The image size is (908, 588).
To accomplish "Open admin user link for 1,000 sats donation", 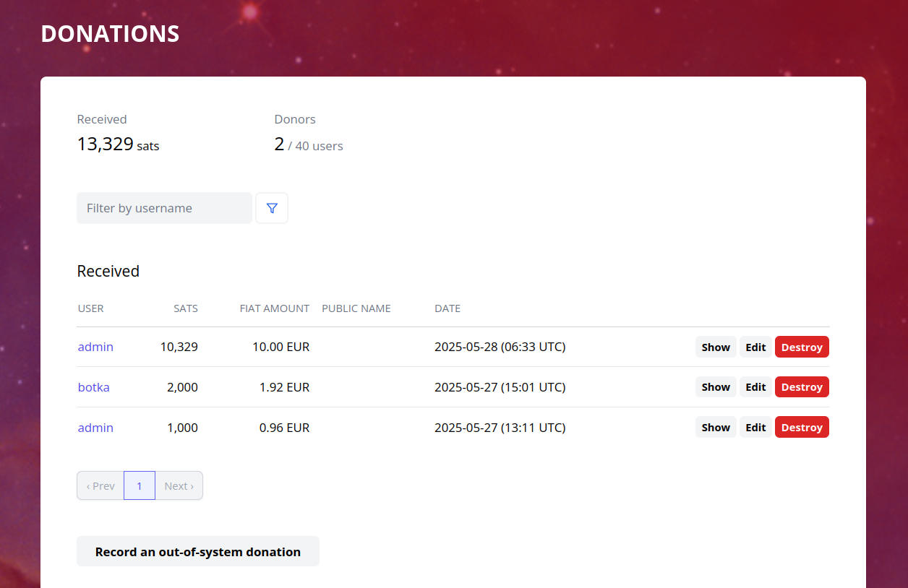I will tap(95, 428).
